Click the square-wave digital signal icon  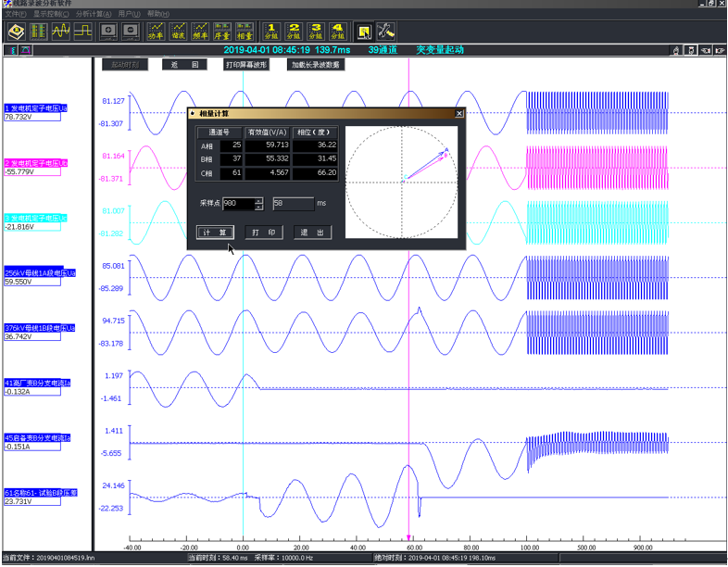tap(82, 31)
